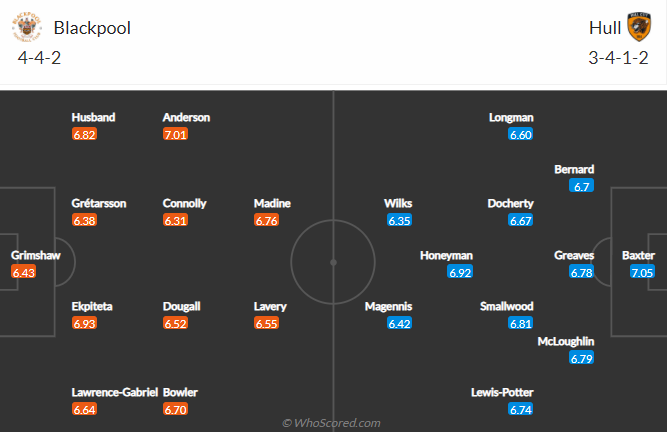Click on Madine player name

(x=272, y=203)
